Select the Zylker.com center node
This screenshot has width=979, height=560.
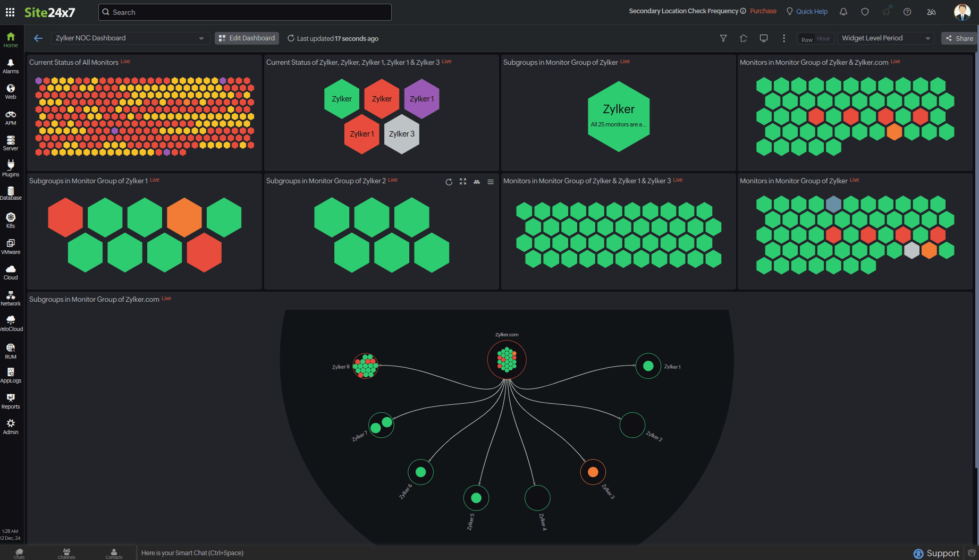pos(507,360)
